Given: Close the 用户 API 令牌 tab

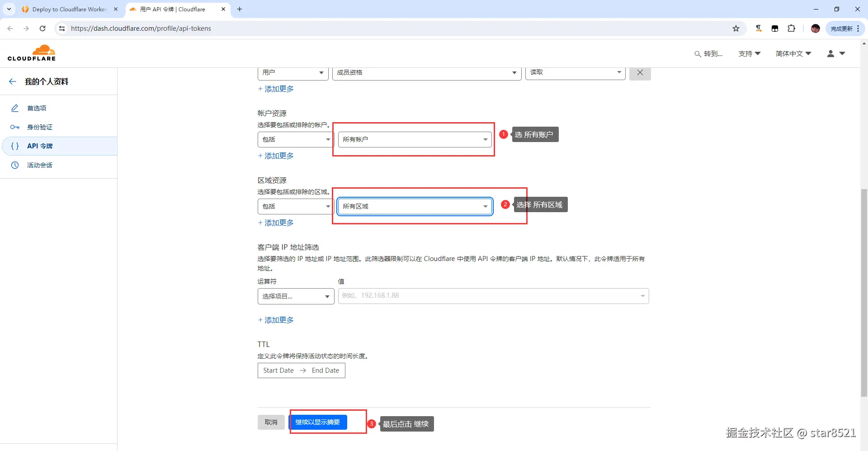Looking at the screenshot, I should coord(223,9).
